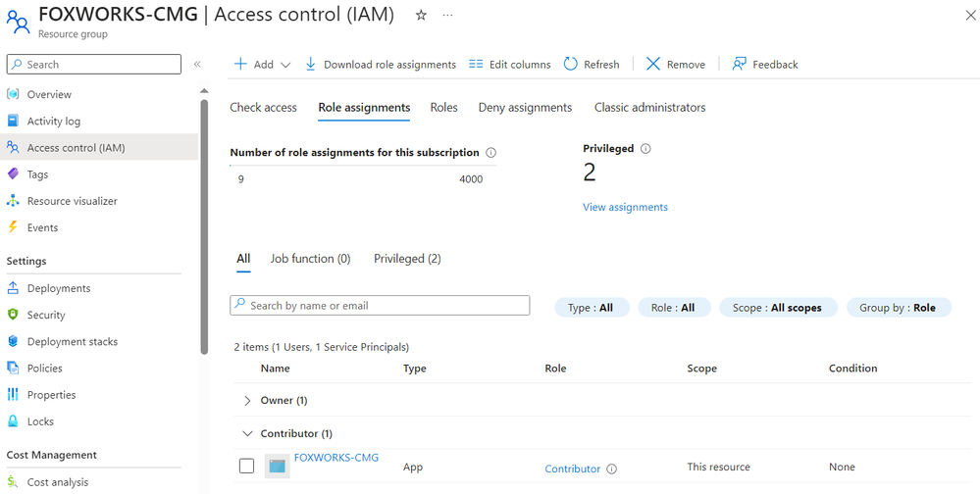
Task: Switch to the Check access tab
Action: 263,108
